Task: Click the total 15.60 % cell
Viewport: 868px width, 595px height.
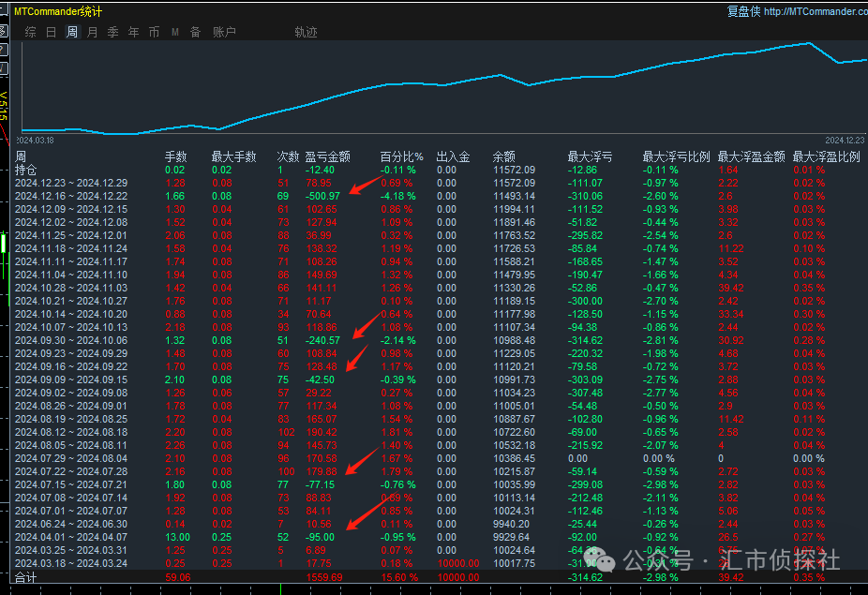Action: pos(399,577)
